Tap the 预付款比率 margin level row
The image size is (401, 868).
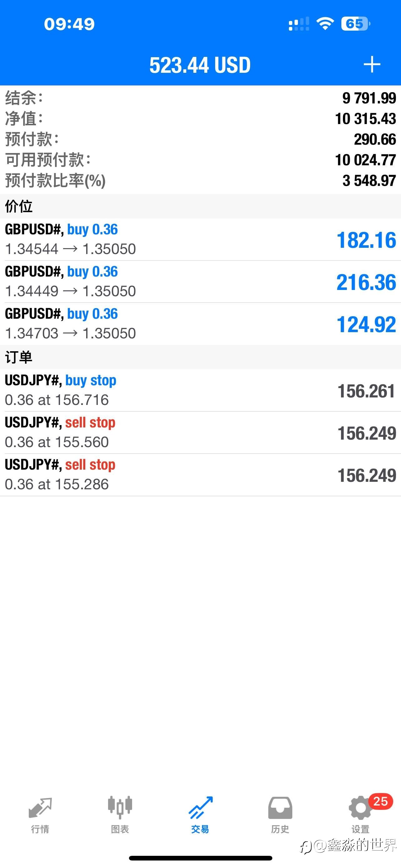(200, 181)
